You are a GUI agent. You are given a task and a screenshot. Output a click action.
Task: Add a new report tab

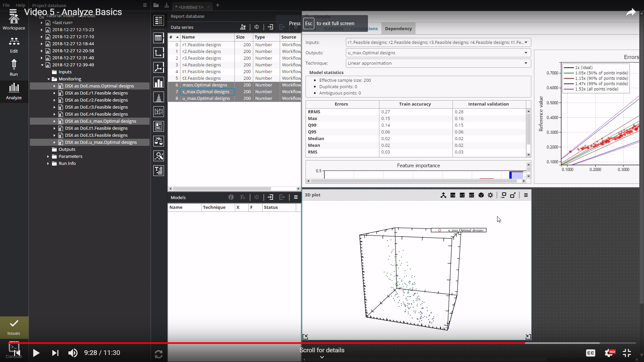(x=218, y=5)
